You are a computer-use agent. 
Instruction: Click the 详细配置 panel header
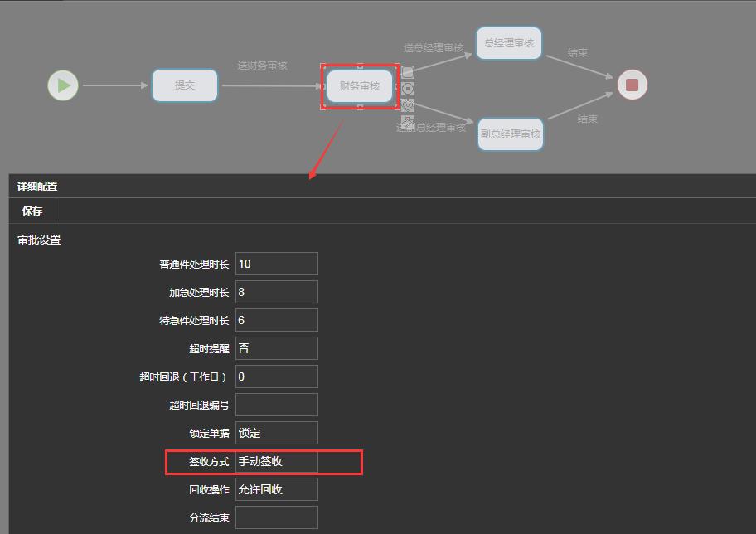click(37, 187)
